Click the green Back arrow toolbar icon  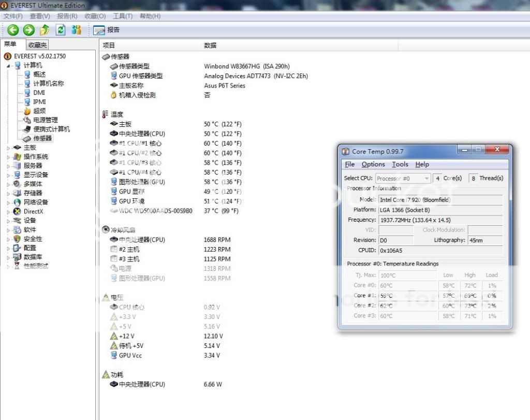pos(13,30)
